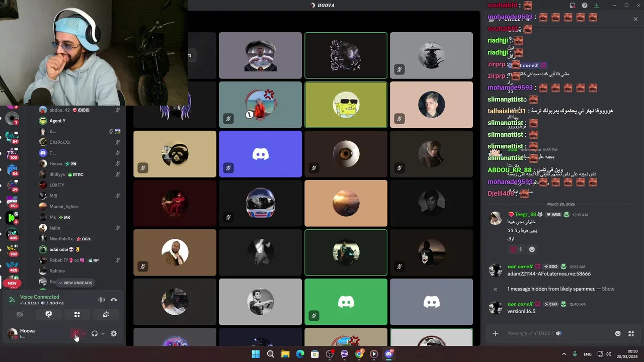This screenshot has width=644, height=362.
Task: Open the first not coreX message author
Action: click(520, 266)
